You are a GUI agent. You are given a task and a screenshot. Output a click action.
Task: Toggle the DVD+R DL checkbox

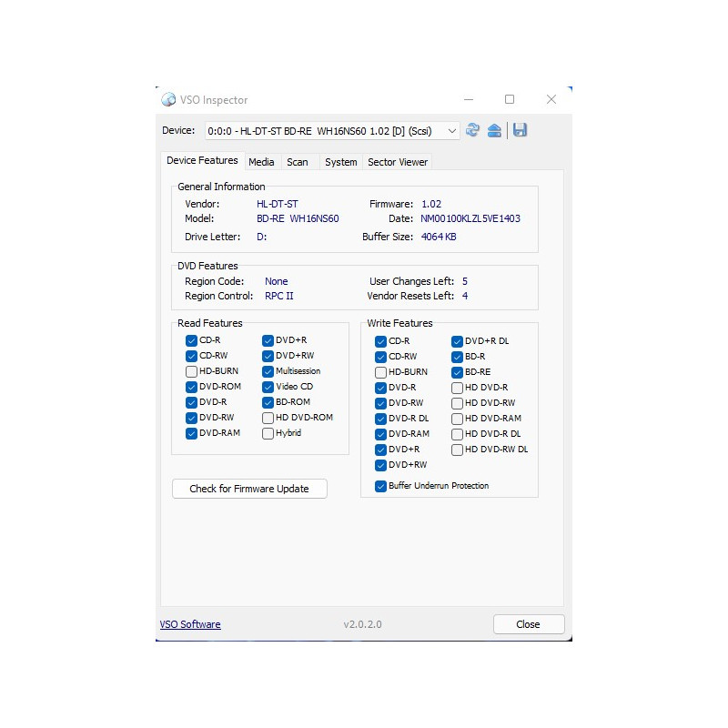(457, 341)
